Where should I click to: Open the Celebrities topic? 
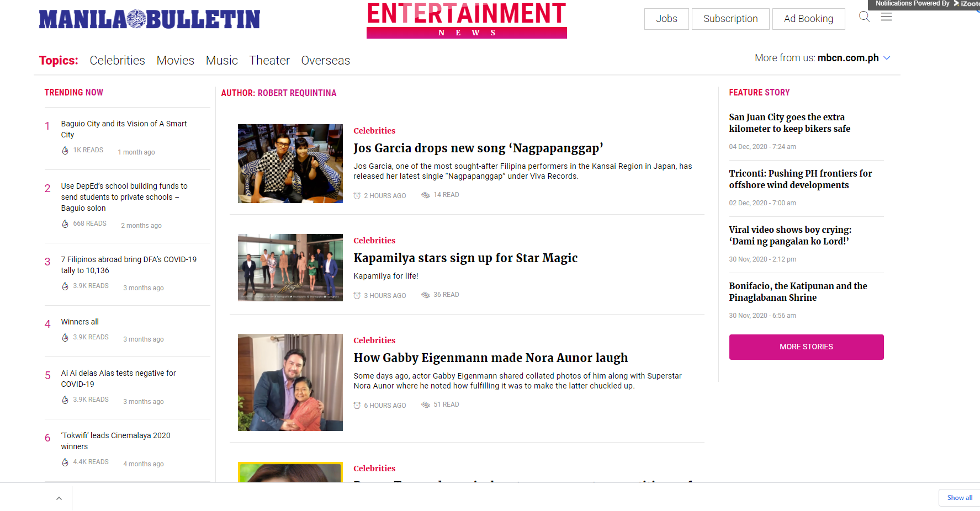pyautogui.click(x=118, y=60)
